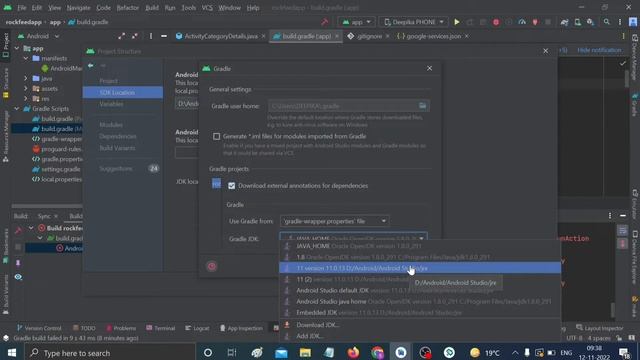Close the Gradle dialog
This screenshot has width=640, height=360.
tap(429, 69)
